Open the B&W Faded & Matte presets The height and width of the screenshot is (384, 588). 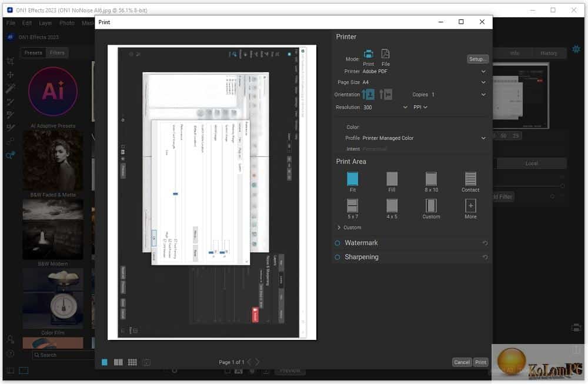coord(53,163)
